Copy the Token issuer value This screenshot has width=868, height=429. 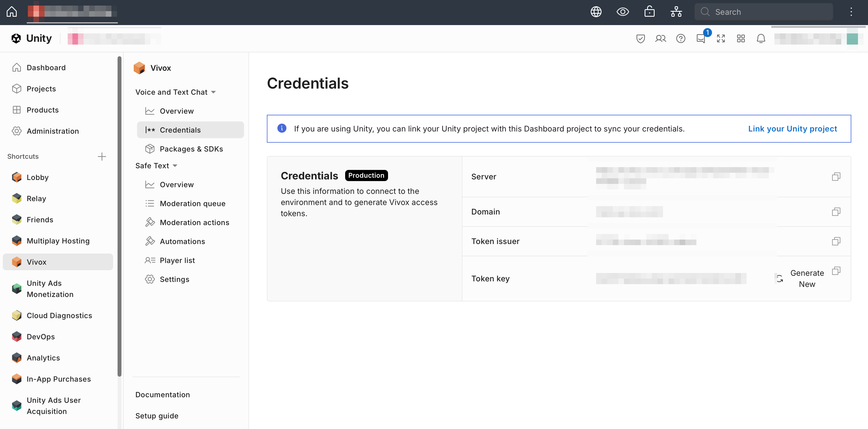click(836, 241)
